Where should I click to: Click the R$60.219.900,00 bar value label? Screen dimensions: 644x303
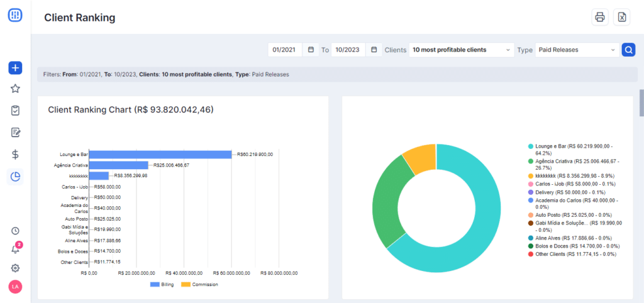(x=255, y=155)
